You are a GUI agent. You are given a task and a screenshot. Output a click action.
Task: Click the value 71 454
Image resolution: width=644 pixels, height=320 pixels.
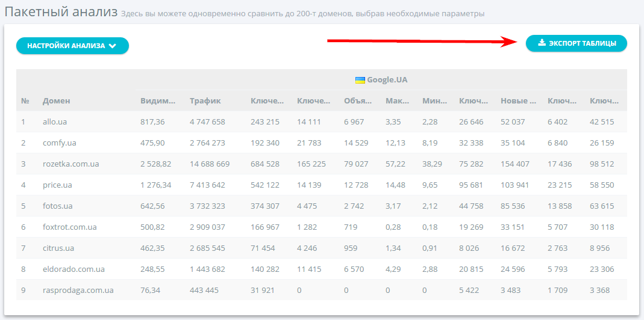click(x=263, y=248)
